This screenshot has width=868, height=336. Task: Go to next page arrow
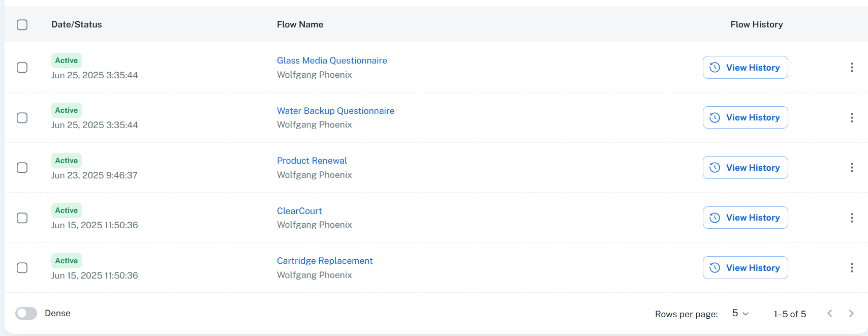coord(851,314)
